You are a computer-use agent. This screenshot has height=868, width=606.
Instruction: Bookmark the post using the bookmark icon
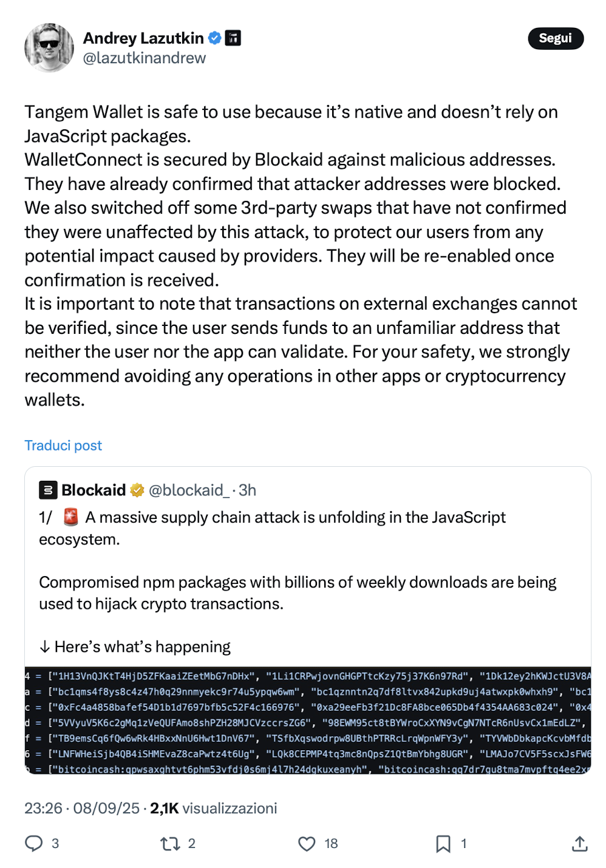point(443,843)
